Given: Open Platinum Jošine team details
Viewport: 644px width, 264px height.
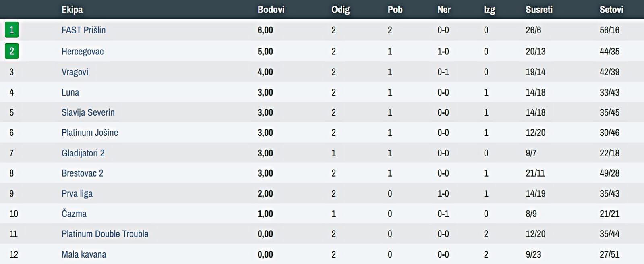Looking at the screenshot, I should 90,133.
